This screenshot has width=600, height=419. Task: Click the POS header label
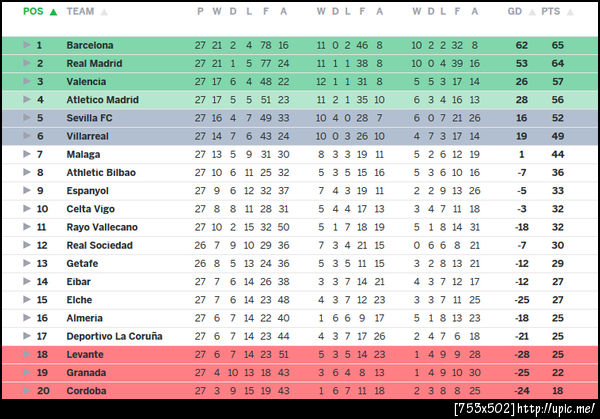point(33,12)
